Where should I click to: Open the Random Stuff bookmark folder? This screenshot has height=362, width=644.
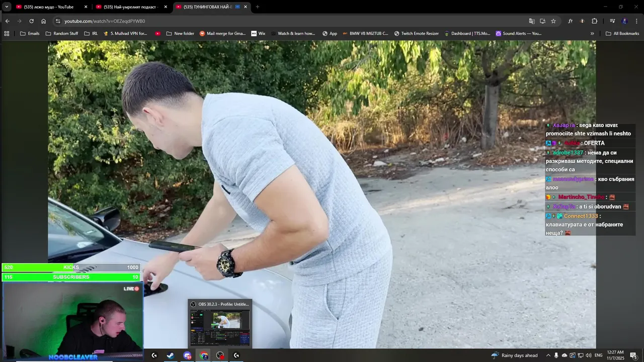click(x=62, y=34)
